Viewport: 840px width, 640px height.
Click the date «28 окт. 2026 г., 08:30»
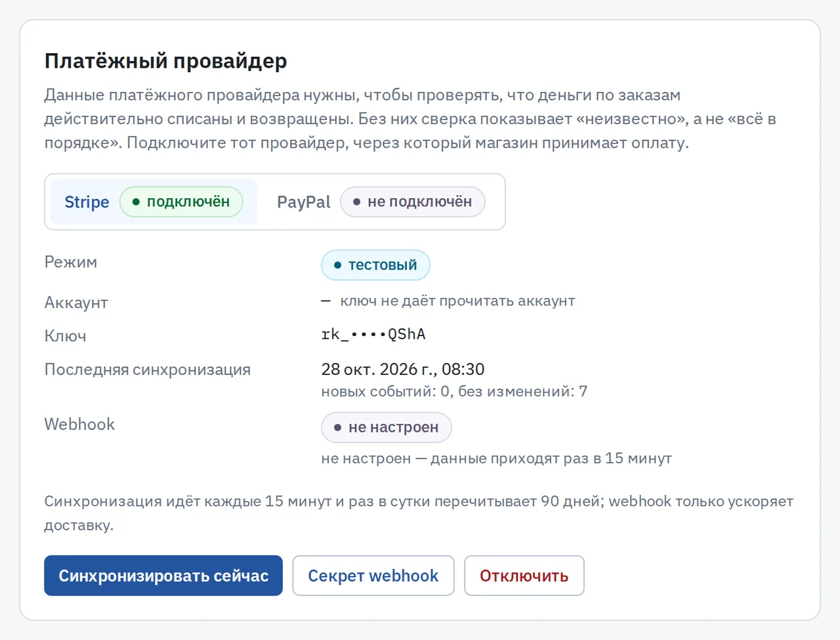click(403, 369)
